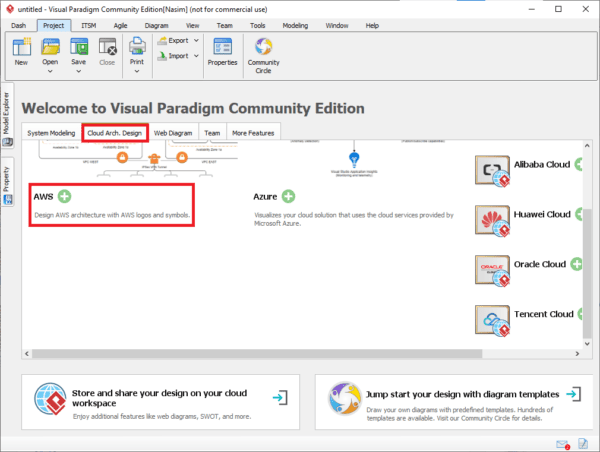The width and height of the screenshot is (600, 452).
Task: Click arrow on cloud workspace card
Action: pos(280,398)
